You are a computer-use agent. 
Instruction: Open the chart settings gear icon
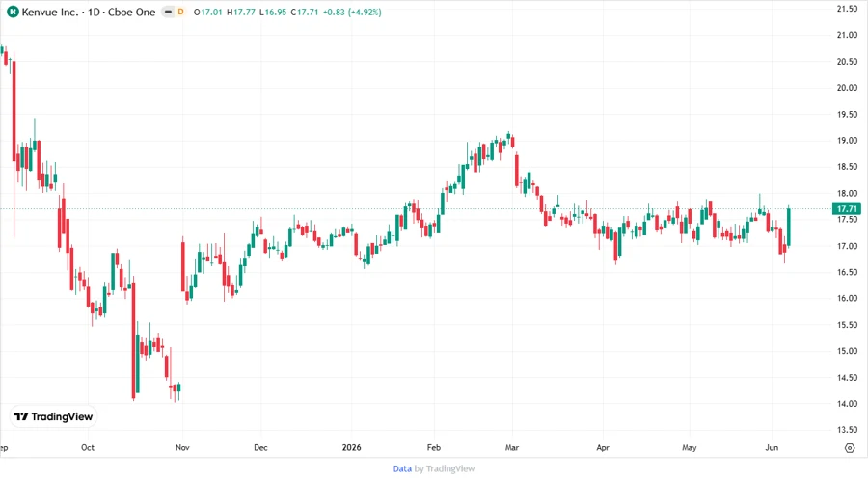point(850,448)
